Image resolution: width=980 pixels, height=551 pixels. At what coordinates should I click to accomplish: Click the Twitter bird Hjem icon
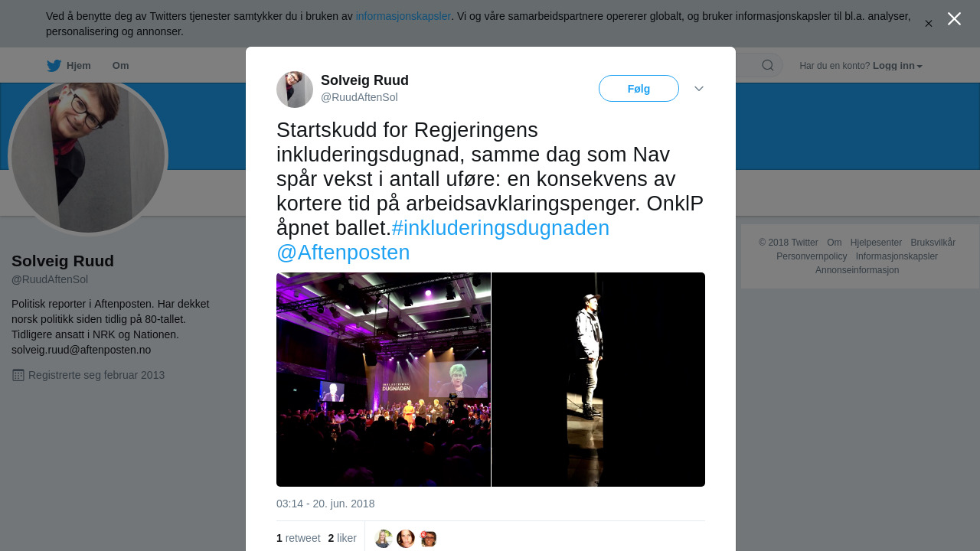tap(54, 66)
